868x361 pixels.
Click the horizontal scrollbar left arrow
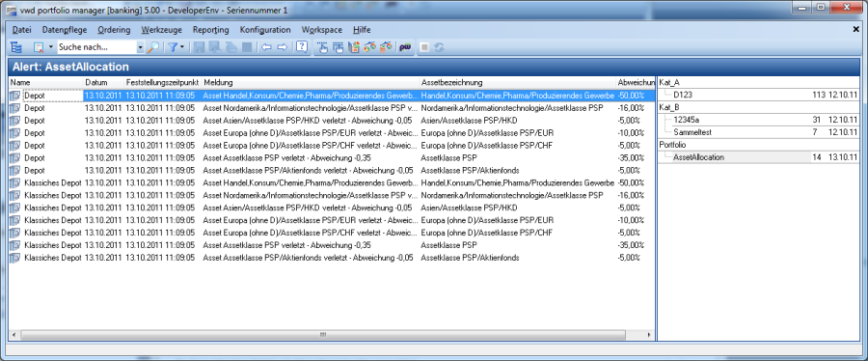click(14, 335)
